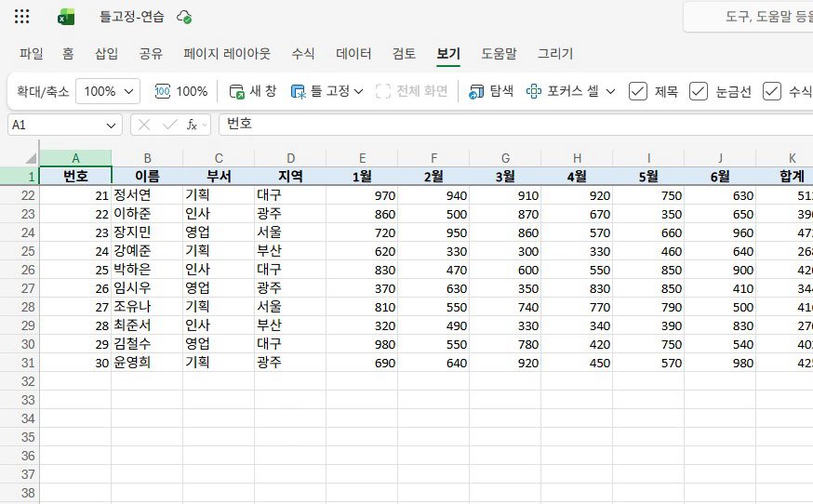The width and height of the screenshot is (813, 504).
Task: Switch to the 데이터 tab
Action: coord(353,53)
